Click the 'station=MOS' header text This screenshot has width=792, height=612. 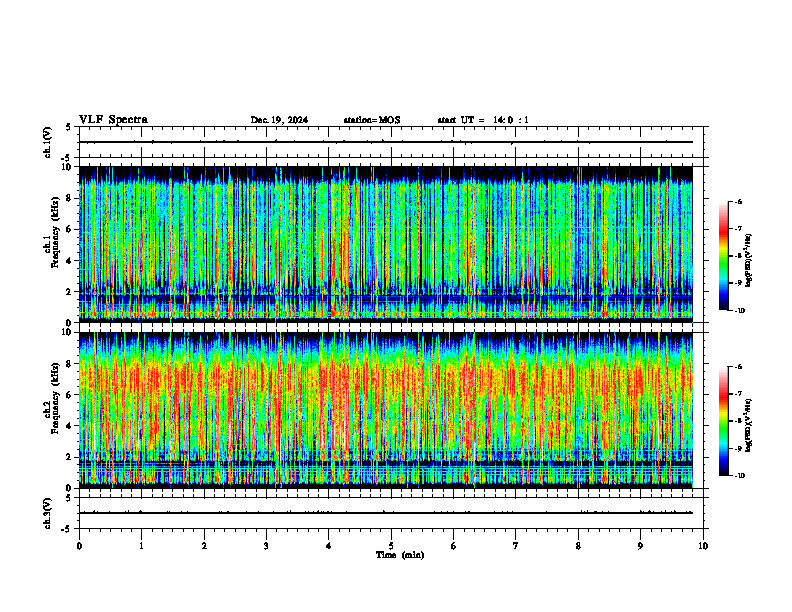(372, 120)
